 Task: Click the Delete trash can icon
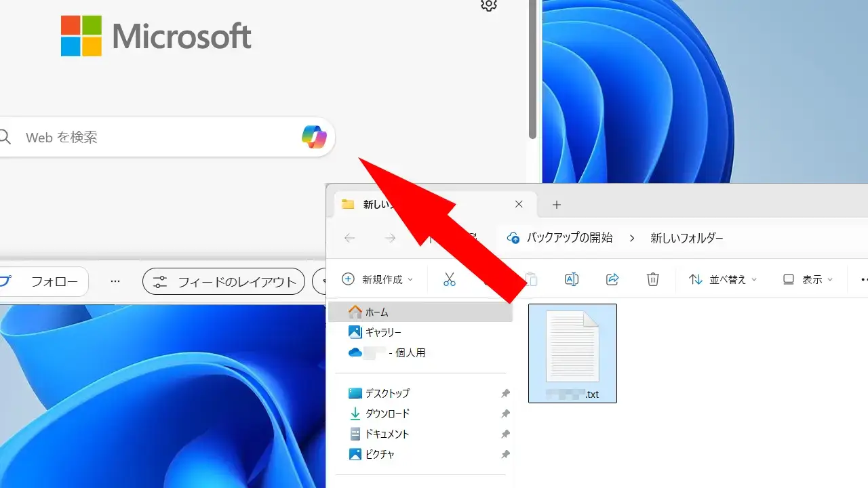[652, 279]
